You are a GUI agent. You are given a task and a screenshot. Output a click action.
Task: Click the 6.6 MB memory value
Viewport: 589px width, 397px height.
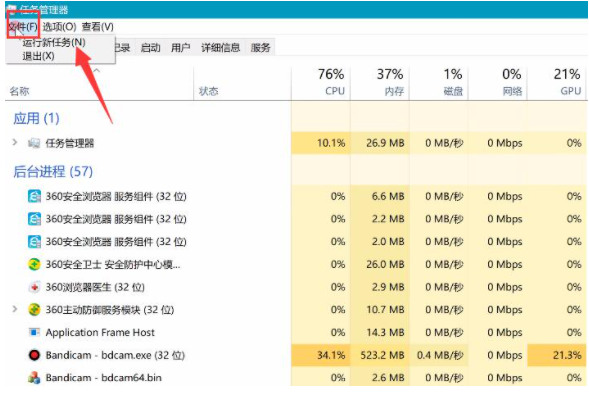388,196
